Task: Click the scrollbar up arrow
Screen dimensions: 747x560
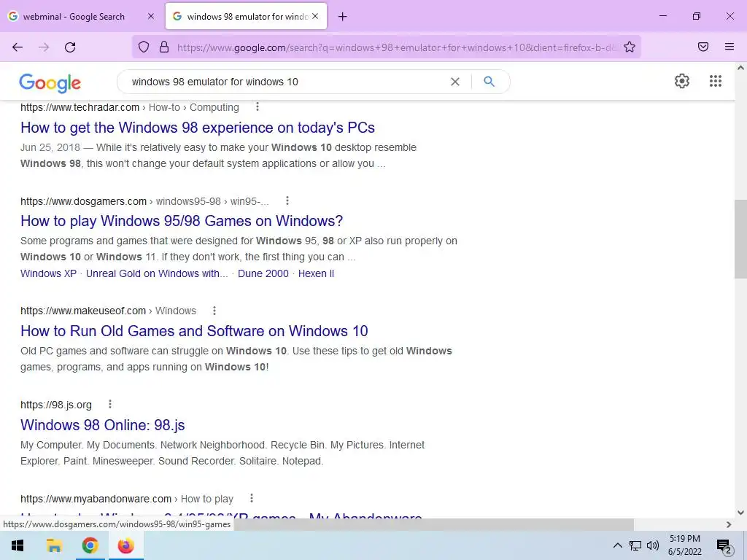Action: (x=740, y=68)
